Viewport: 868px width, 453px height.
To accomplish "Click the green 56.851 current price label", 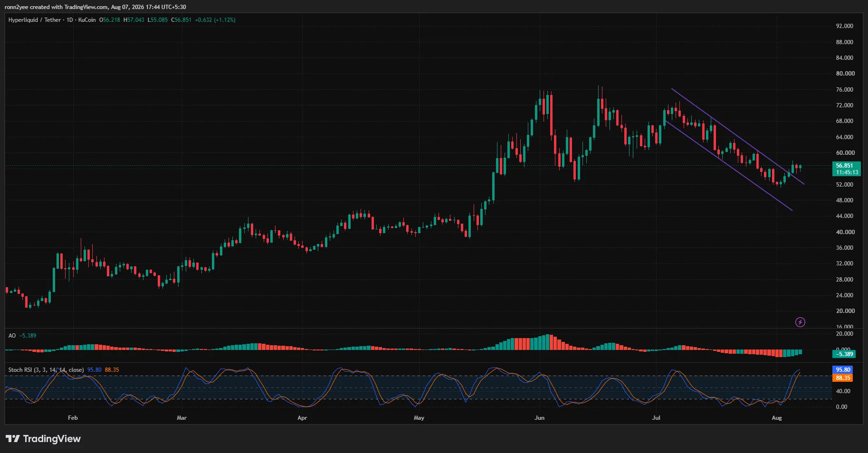I will coord(847,169).
